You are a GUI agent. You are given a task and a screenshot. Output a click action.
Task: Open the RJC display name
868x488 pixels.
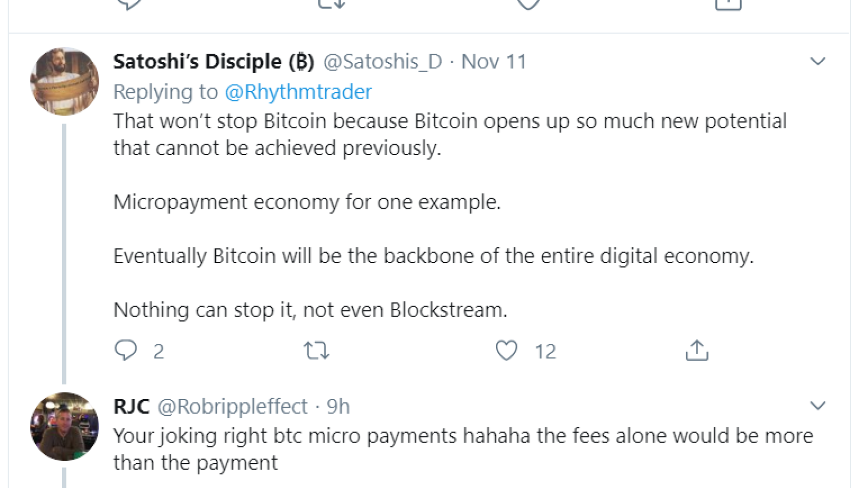131,406
